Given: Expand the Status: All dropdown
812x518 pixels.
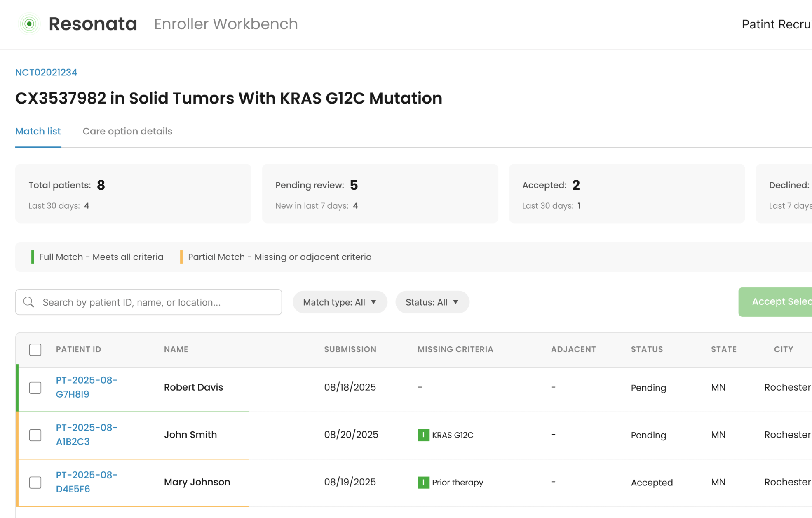Looking at the screenshot, I should pos(432,302).
